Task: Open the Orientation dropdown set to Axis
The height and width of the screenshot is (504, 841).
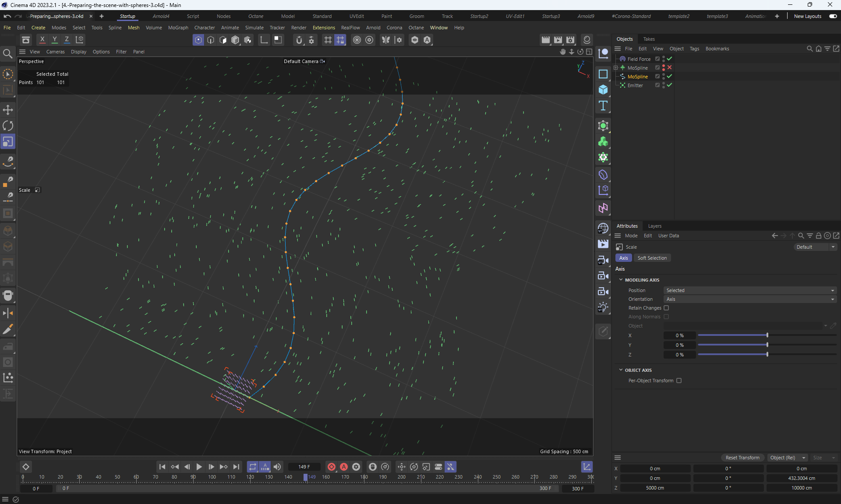Action: (749, 299)
